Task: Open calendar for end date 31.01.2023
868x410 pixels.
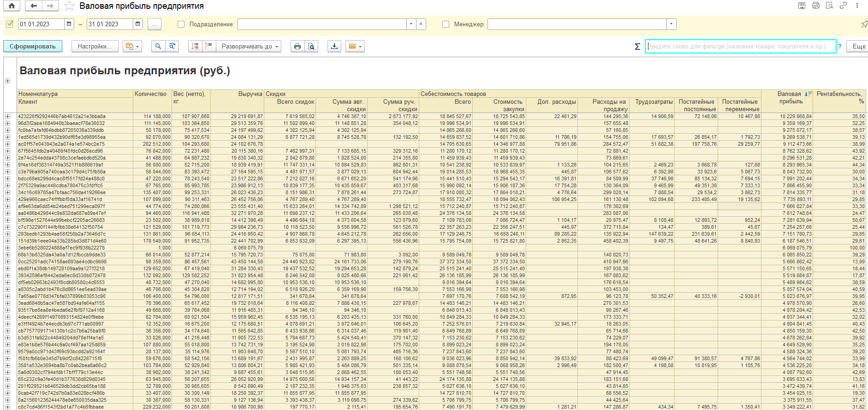Action: [138, 24]
